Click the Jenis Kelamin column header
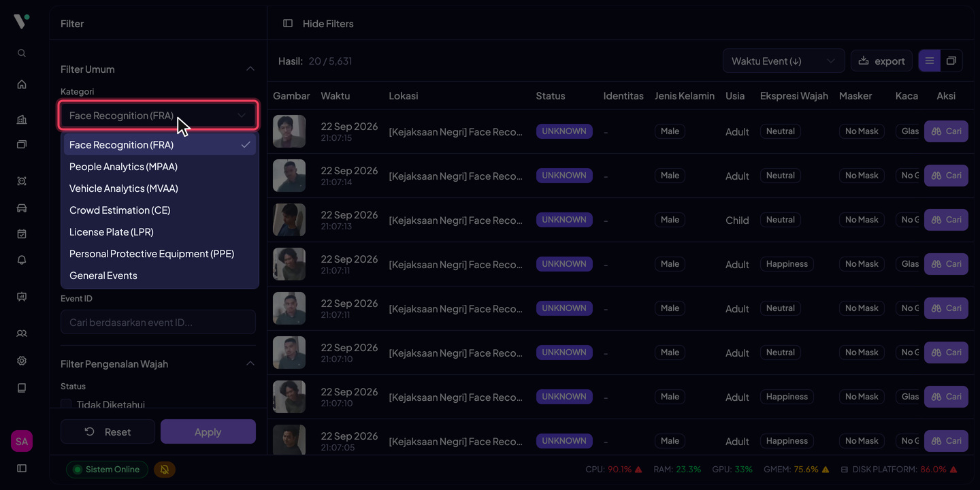980x490 pixels. coord(685,96)
